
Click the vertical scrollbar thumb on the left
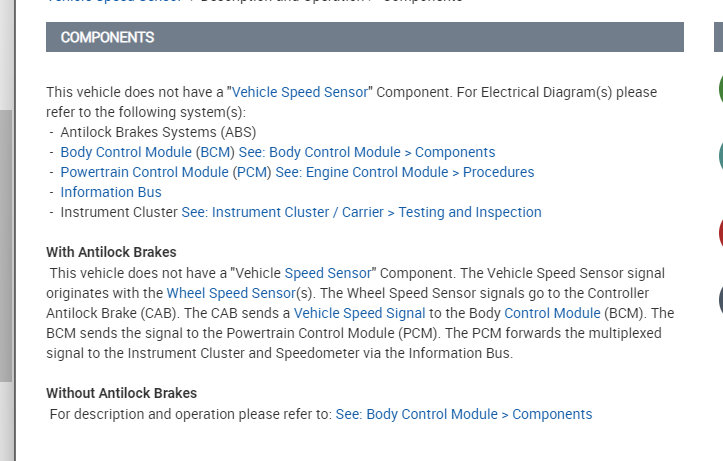click(6, 245)
